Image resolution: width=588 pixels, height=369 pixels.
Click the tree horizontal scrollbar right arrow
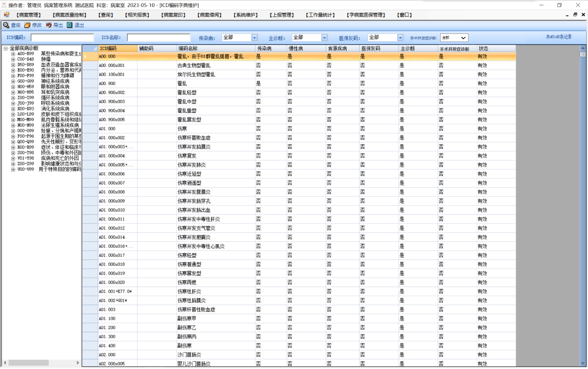pyautogui.click(x=78, y=363)
